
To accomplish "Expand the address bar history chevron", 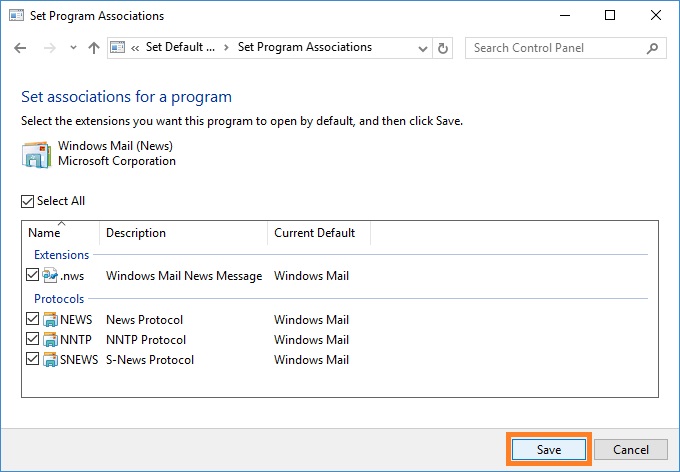I will point(423,48).
